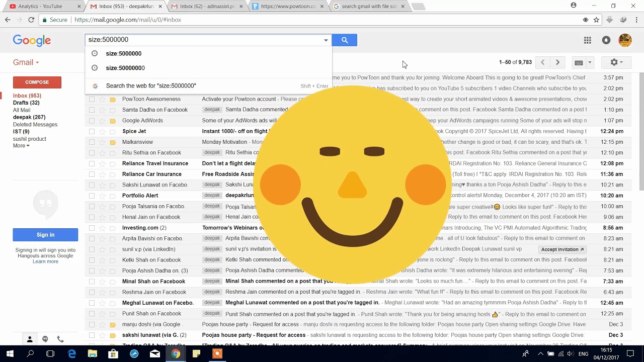Click the Chrome user profile icon
644x362 pixels.
574,6
